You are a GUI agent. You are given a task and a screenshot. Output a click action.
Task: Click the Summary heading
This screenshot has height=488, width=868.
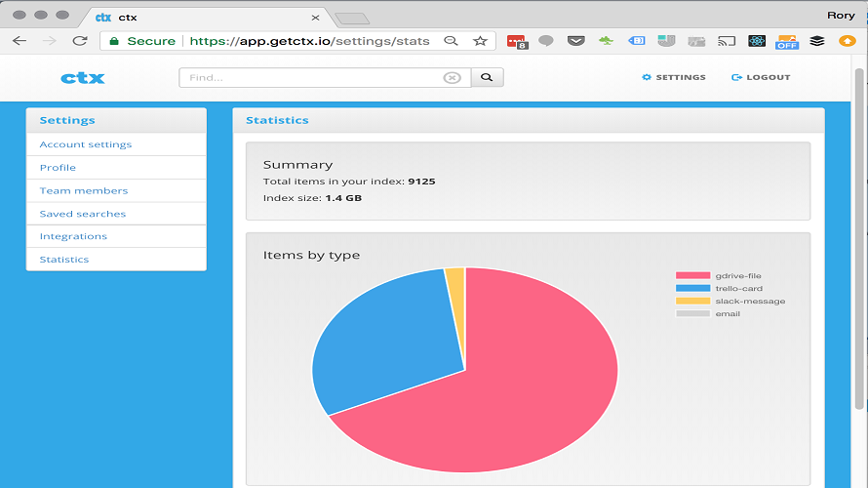tap(297, 165)
